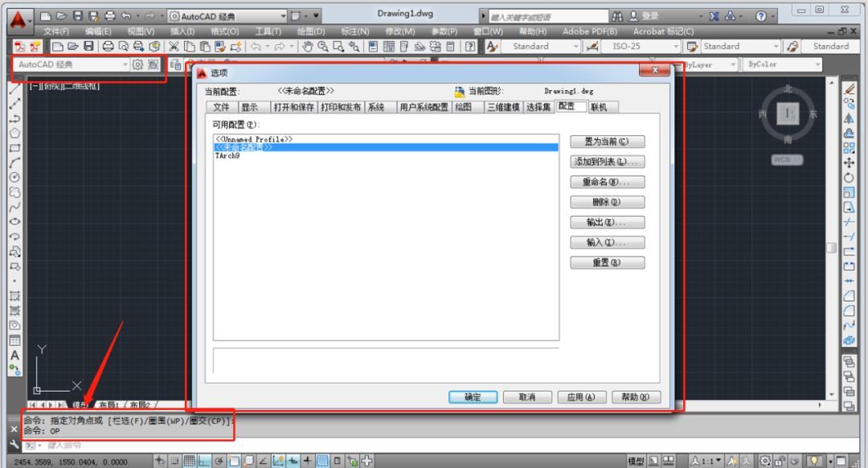Click the Save As icon in the quick access toolbar
The image size is (868, 468).
tap(93, 16)
